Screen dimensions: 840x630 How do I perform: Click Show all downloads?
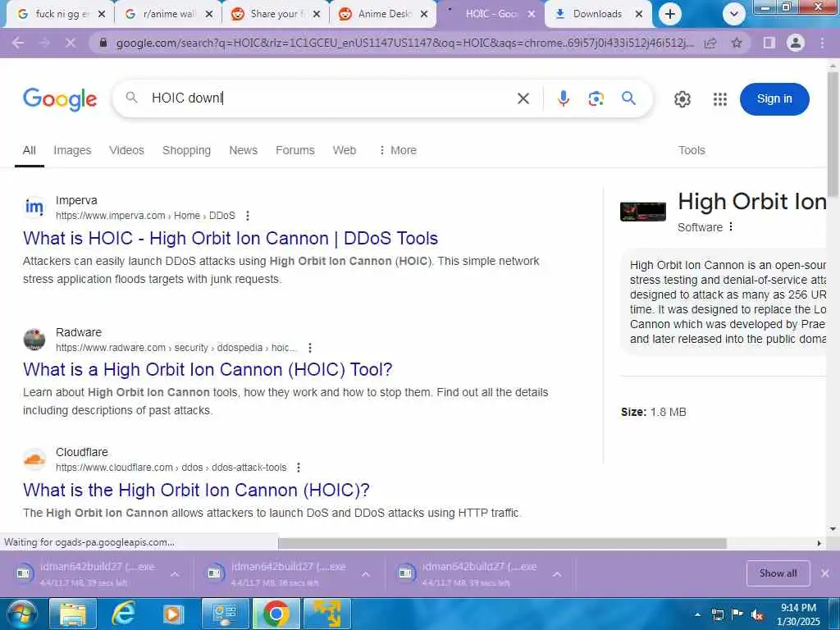pyautogui.click(x=778, y=573)
